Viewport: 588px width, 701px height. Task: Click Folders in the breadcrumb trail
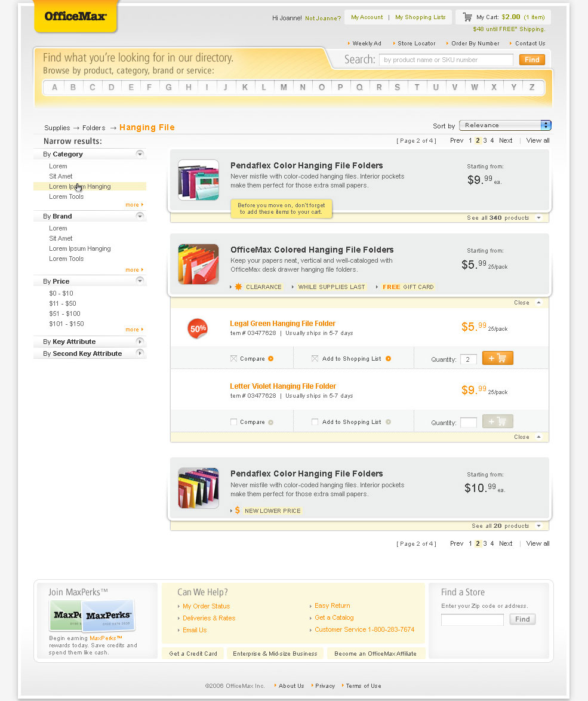point(94,128)
